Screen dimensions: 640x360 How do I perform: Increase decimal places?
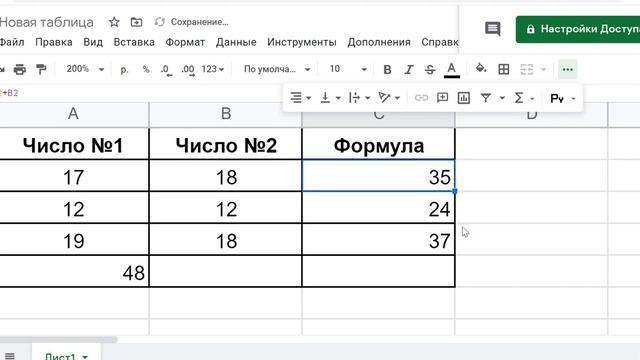[188, 70]
